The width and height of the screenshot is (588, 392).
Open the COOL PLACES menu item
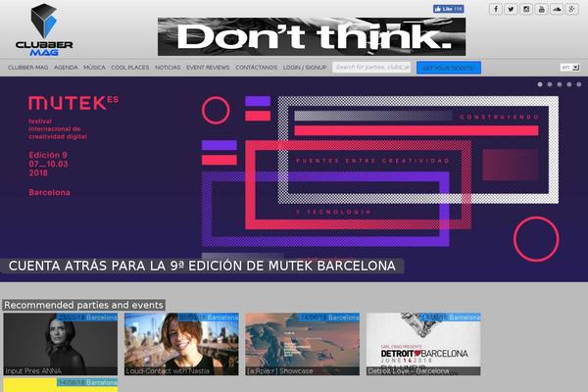(x=130, y=68)
